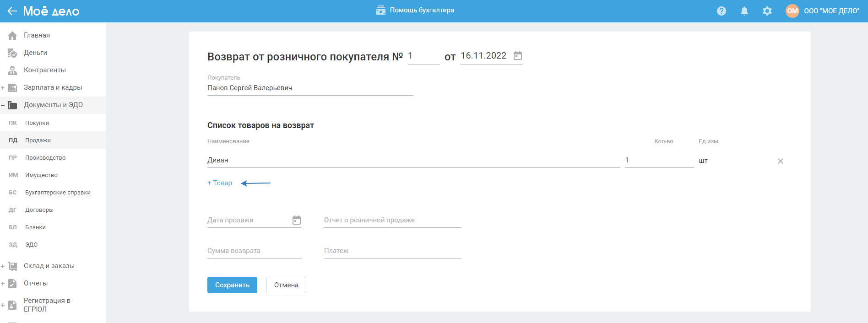Open the Договоры submenu item
Image resolution: width=868 pixels, height=323 pixels.
(39, 210)
